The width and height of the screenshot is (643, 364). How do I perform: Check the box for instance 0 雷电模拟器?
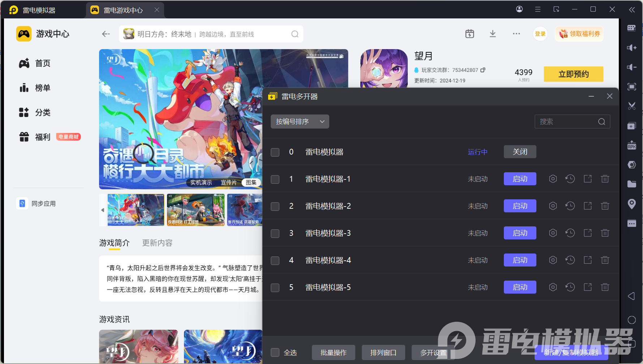pyautogui.click(x=275, y=152)
